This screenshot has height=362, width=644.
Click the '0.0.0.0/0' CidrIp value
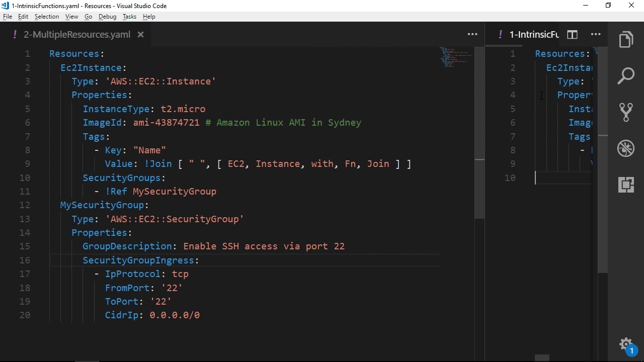[175, 315]
